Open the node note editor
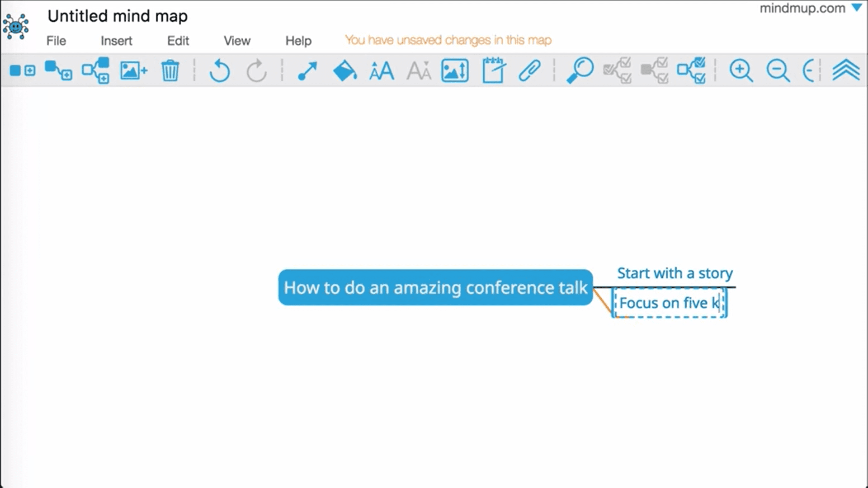The width and height of the screenshot is (868, 488). [493, 70]
